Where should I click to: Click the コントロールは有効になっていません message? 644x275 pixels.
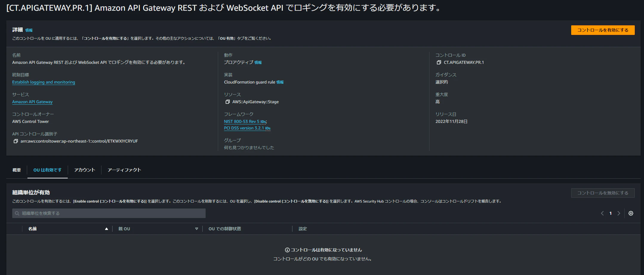326,250
